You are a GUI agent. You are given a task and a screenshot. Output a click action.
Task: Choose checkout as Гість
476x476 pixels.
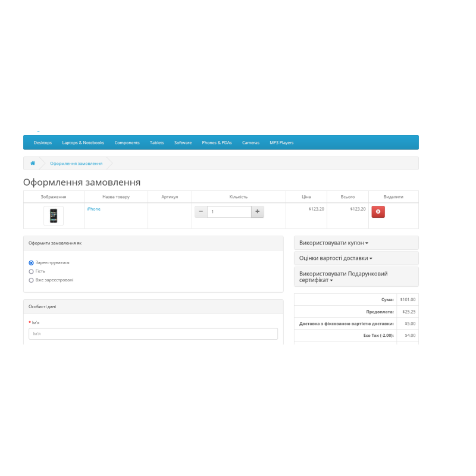tap(31, 271)
